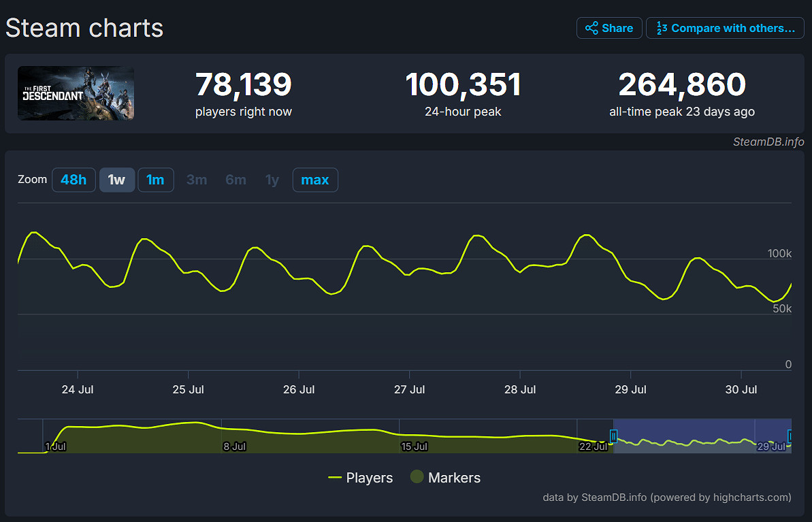Choose the 3m zoom option
The width and height of the screenshot is (812, 522).
[197, 180]
